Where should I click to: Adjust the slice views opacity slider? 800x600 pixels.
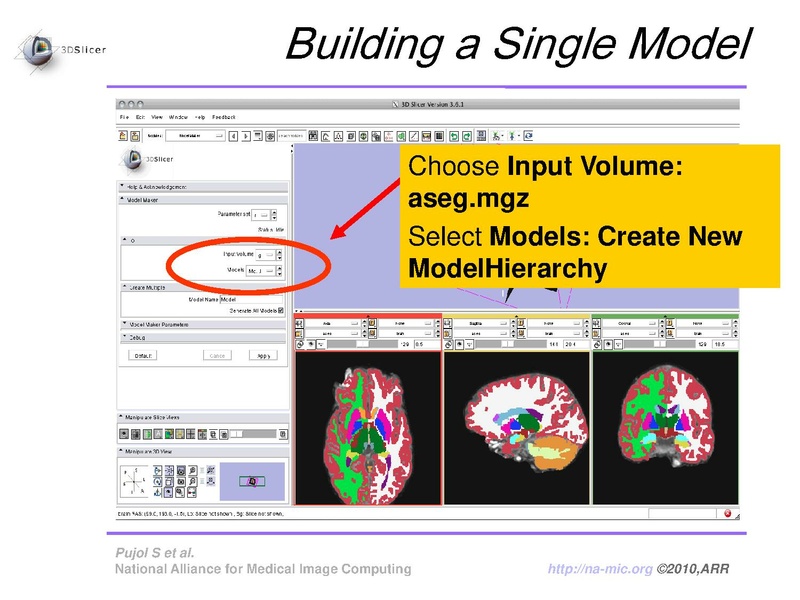pyautogui.click(x=253, y=434)
